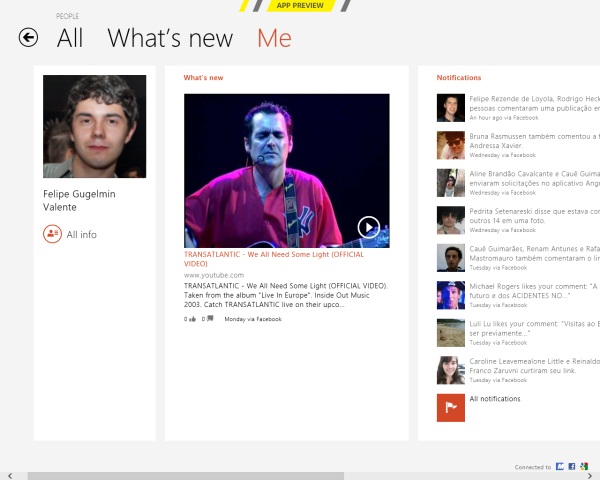Click the scrollbar right arrow
The height and width of the screenshot is (480, 600).
pyautogui.click(x=590, y=476)
